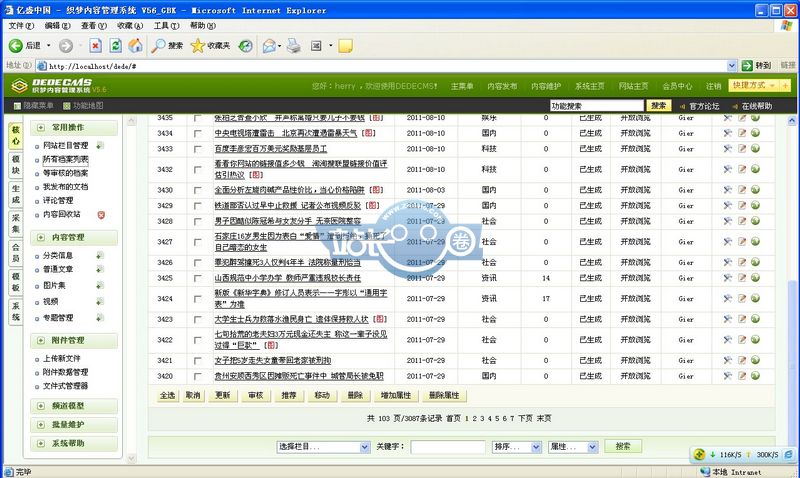This screenshot has width=800, height=478.
Task: Open the 快捷方式 shortcut dropdown
Action: coord(754,85)
